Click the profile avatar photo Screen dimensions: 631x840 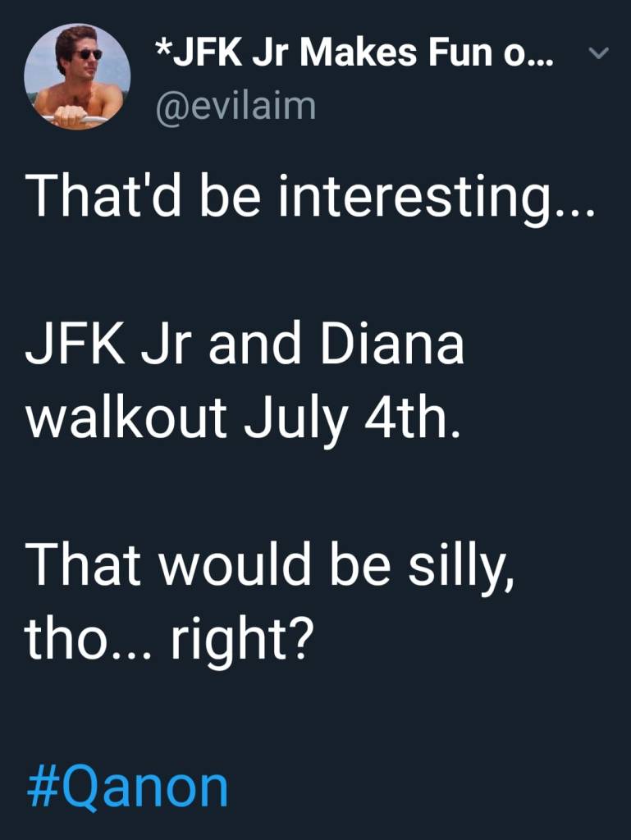coord(77,76)
